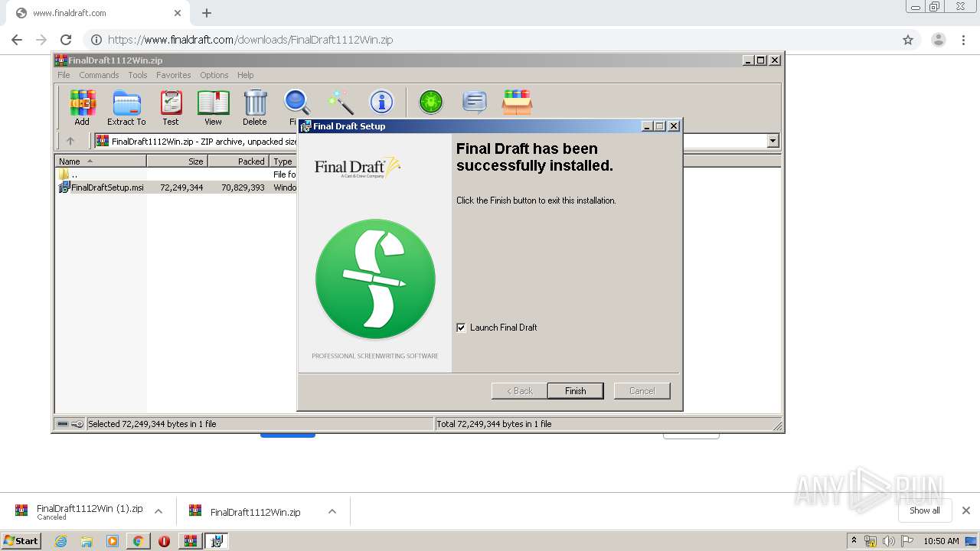980x551 pixels.
Task: Open the Windows Start menu
Action: point(21,540)
